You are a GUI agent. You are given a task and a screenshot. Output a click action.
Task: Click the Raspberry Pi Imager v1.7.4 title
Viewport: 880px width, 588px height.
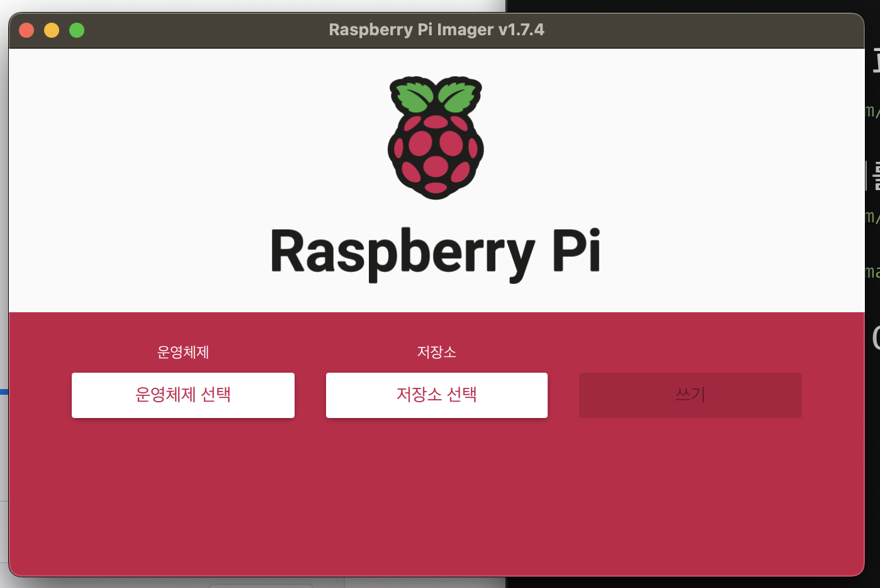point(436,30)
